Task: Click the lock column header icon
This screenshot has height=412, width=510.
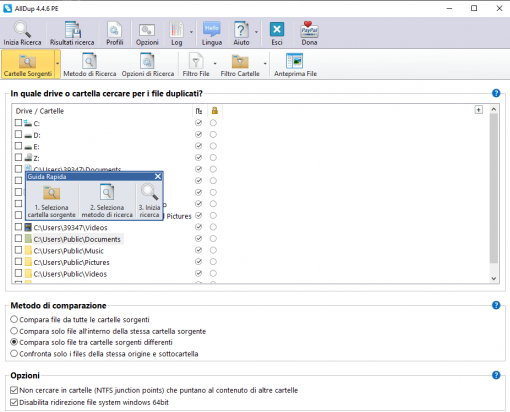Action: pyautogui.click(x=215, y=110)
